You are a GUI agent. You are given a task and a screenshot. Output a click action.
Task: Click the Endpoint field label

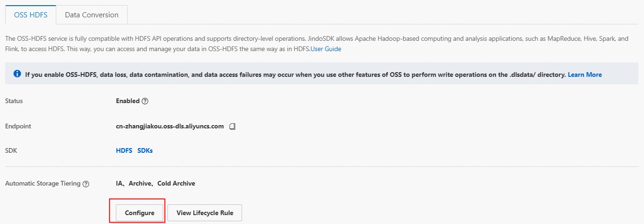click(x=18, y=126)
